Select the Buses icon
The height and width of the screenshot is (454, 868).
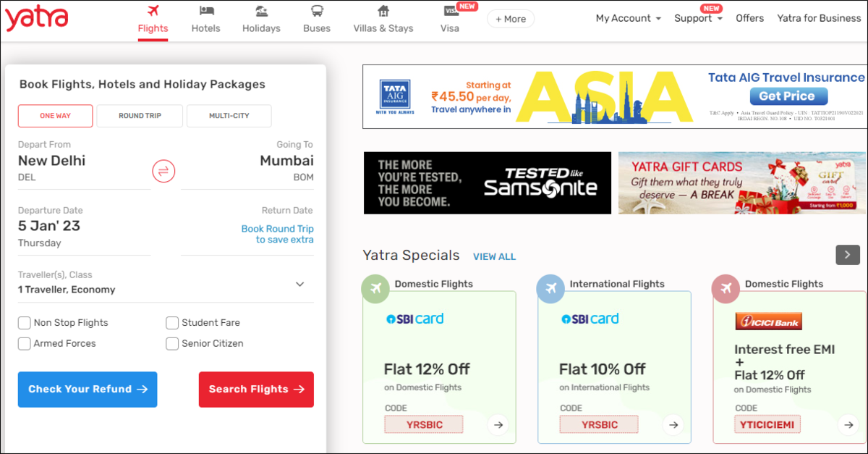pyautogui.click(x=317, y=11)
